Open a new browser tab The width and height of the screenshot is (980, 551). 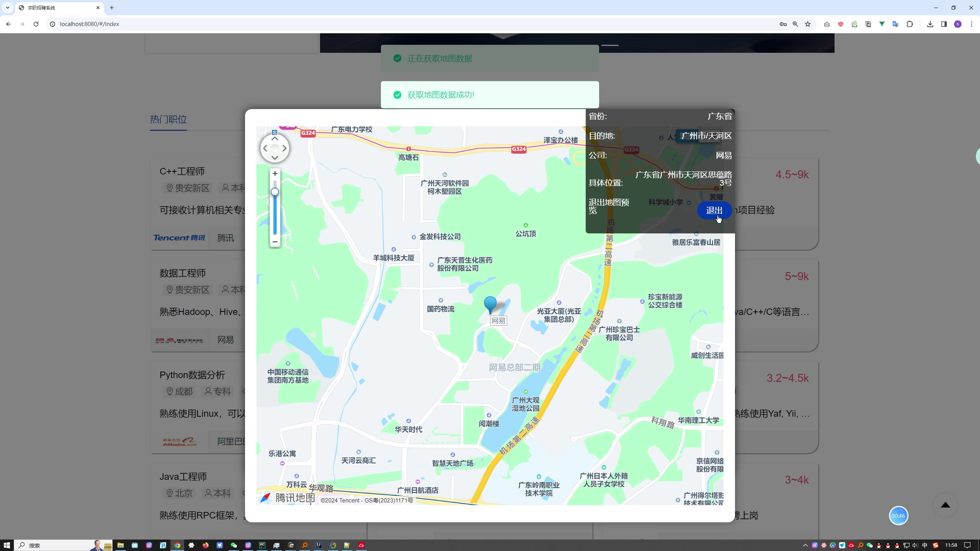coord(112,8)
